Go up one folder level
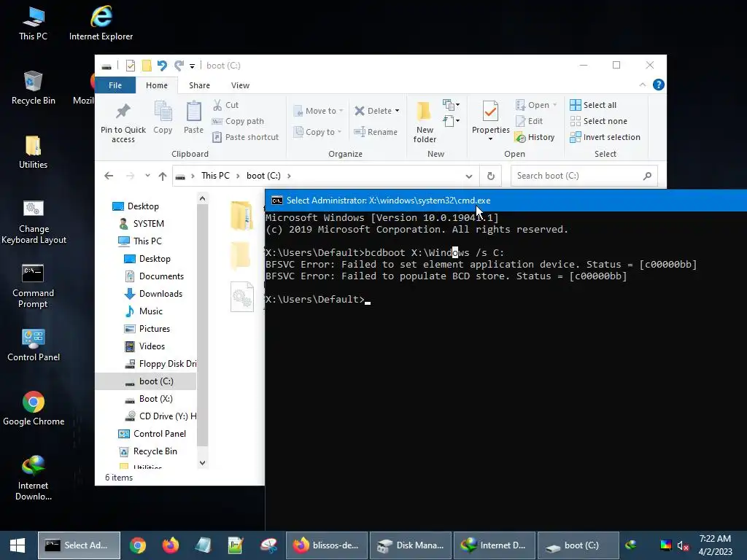 coord(163,176)
